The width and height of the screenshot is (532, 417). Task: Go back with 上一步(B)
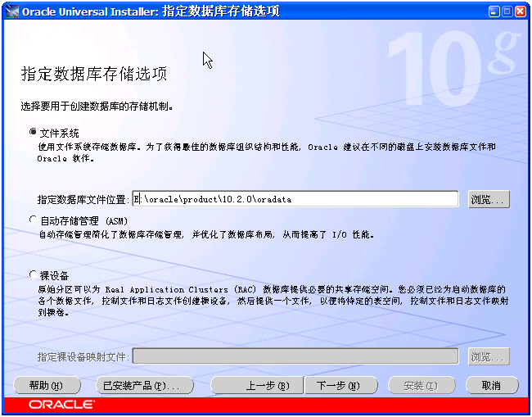tap(257, 385)
